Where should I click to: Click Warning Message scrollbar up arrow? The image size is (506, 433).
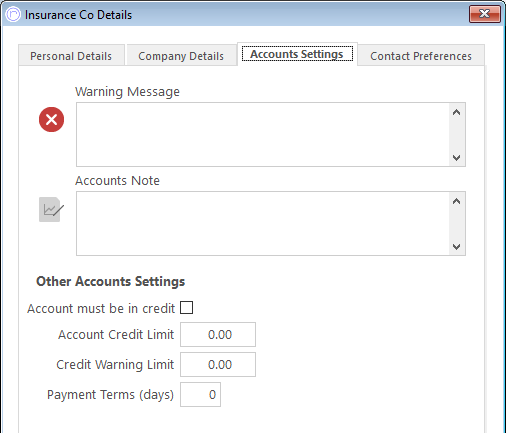[x=457, y=112]
